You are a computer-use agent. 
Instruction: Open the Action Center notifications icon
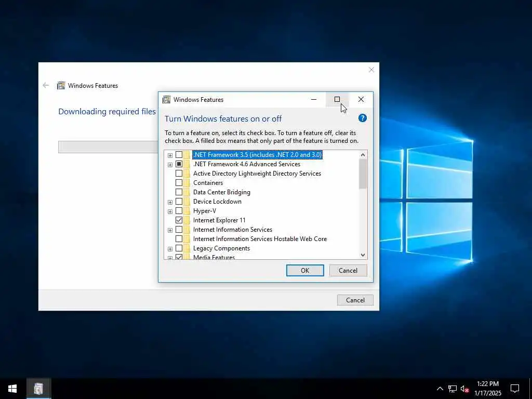tap(515, 389)
